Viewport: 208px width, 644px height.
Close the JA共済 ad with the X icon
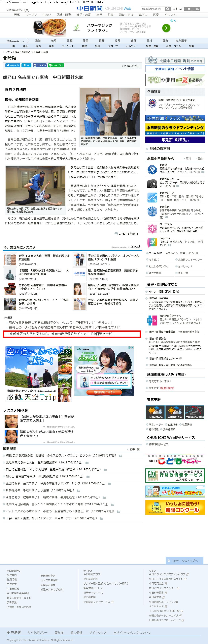(132, 347)
